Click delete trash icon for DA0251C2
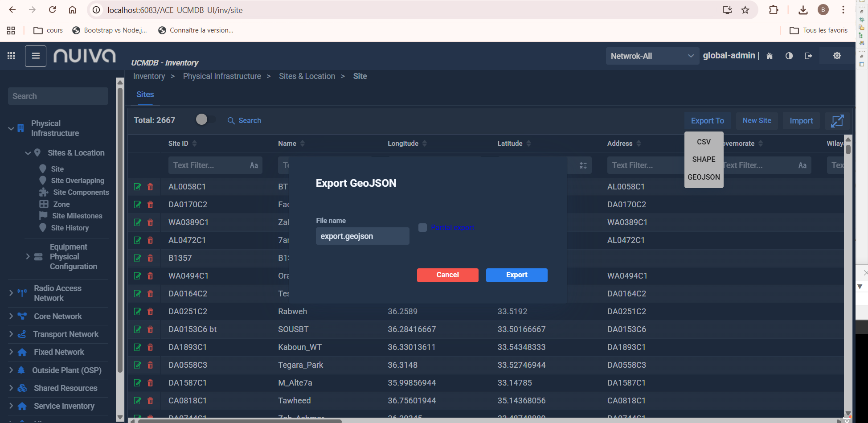Viewport: 868px width, 423px height. click(150, 312)
